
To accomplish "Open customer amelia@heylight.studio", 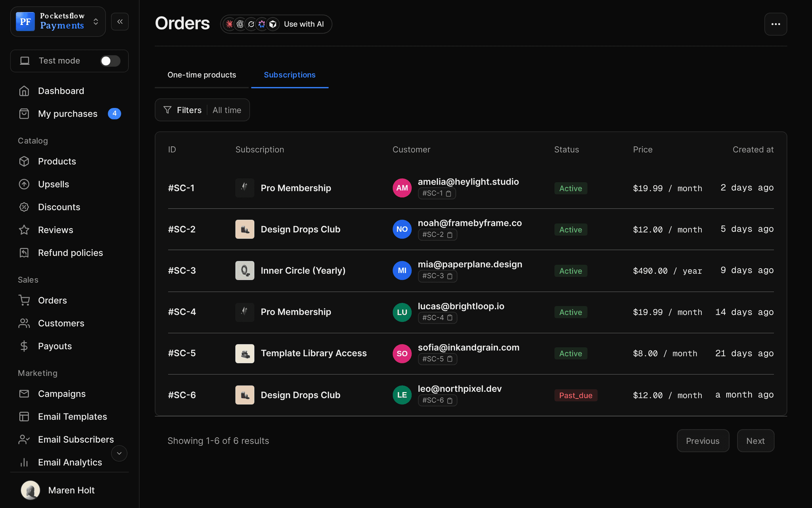I will [468, 182].
